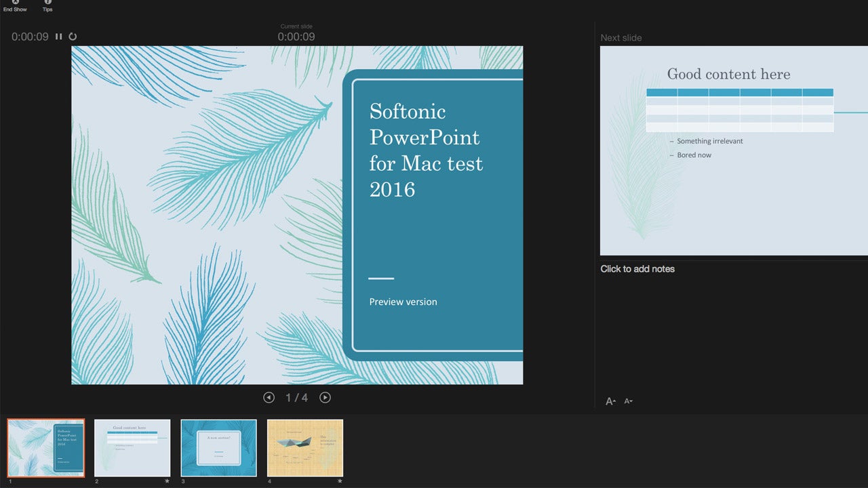
Task: Click the Next slide preview pane
Action: [734, 150]
